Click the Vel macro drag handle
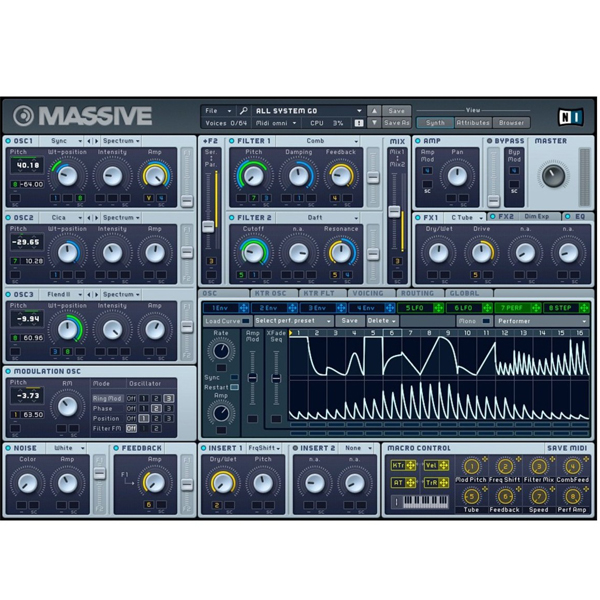600x600 pixels. tap(443, 465)
